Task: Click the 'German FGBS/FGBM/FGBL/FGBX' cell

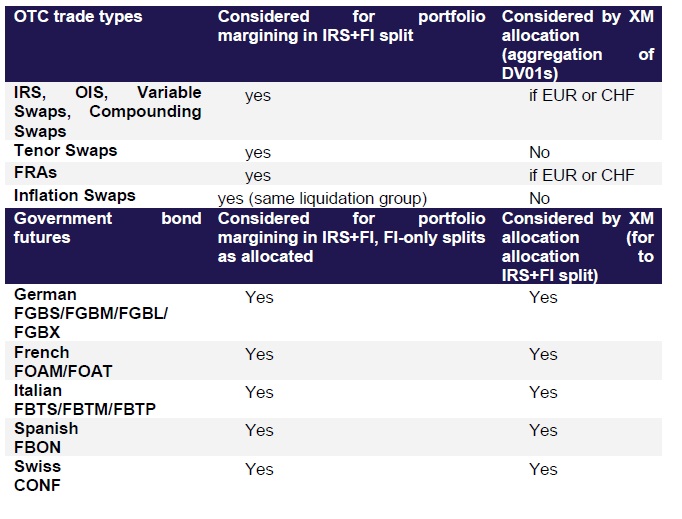Action: 92,314
